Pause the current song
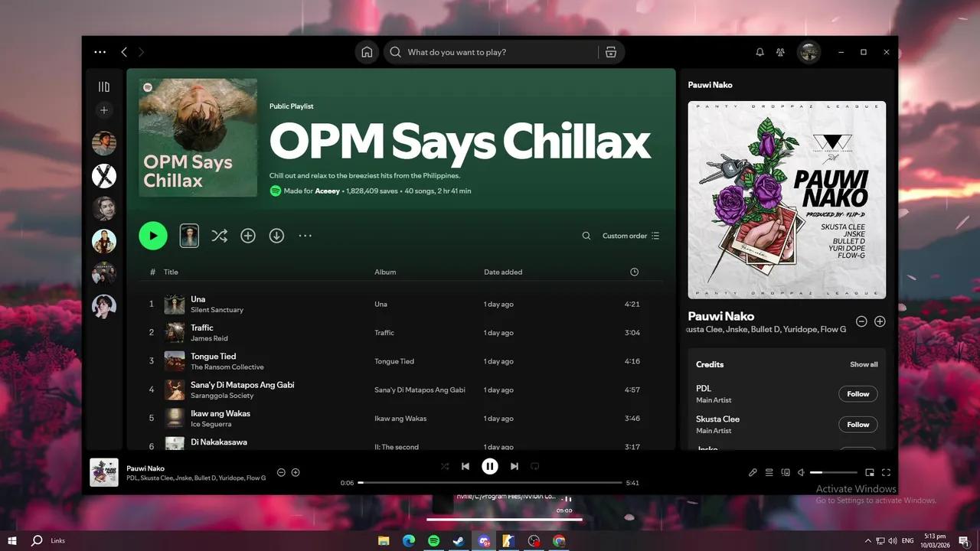This screenshot has width=980, height=551. [490, 466]
